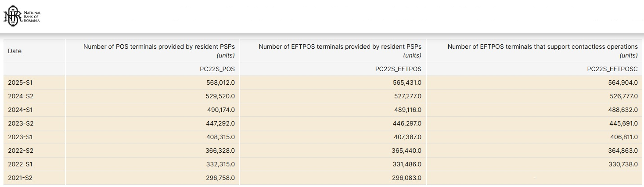Click the contactless EFTPOS terminals header
The image size is (644, 187).
click(543, 50)
